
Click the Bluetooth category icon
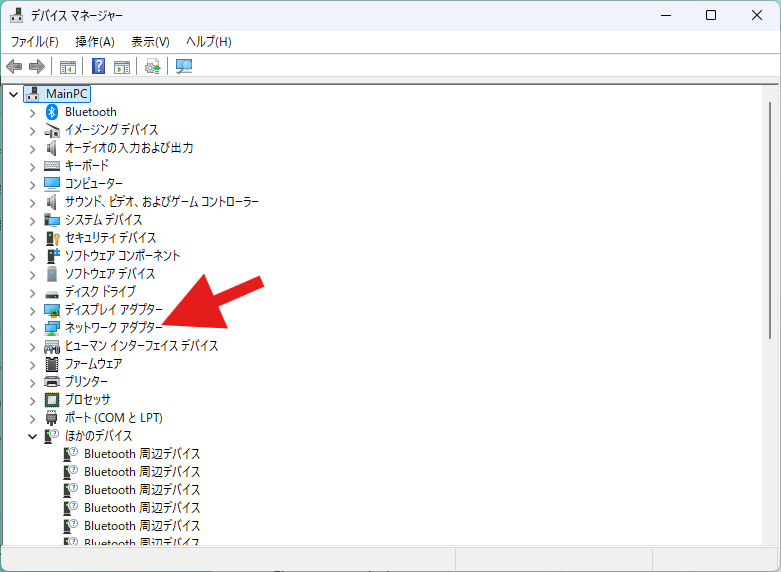coord(53,112)
